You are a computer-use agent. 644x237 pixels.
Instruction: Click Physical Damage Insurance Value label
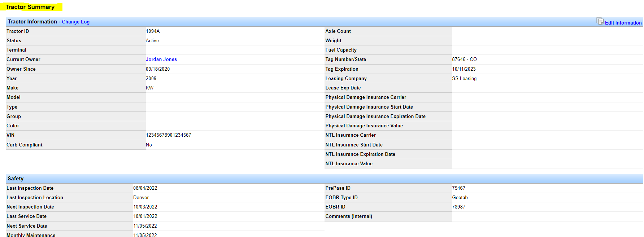tap(364, 126)
